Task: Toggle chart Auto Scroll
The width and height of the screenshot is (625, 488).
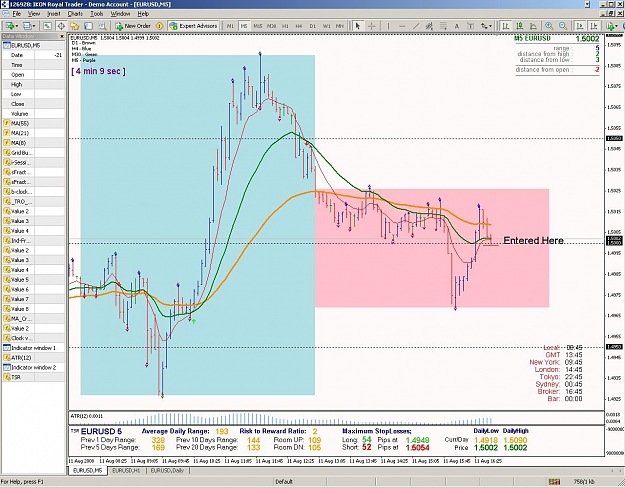Action: coord(580,26)
